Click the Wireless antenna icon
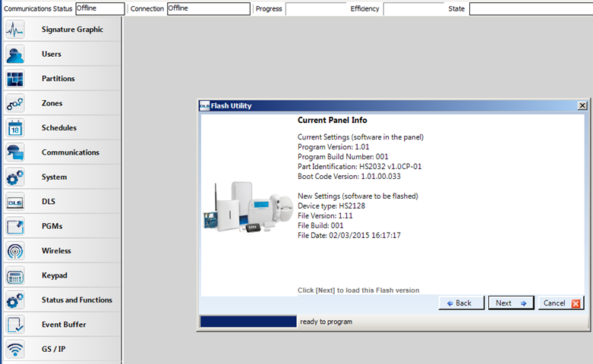The image size is (593, 364). point(15,251)
